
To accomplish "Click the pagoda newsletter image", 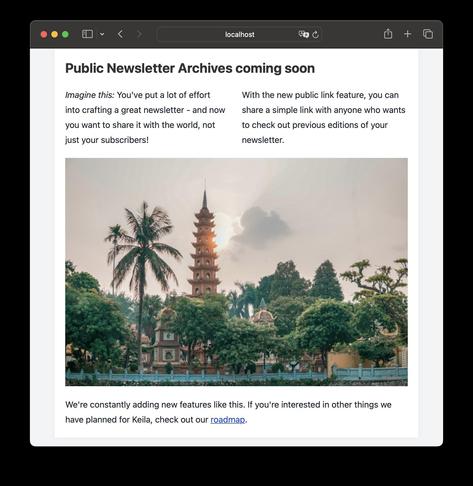I will click(x=236, y=272).
